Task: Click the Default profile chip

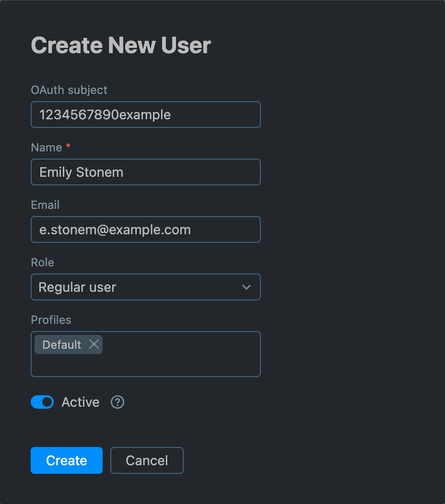Action: [x=62, y=344]
